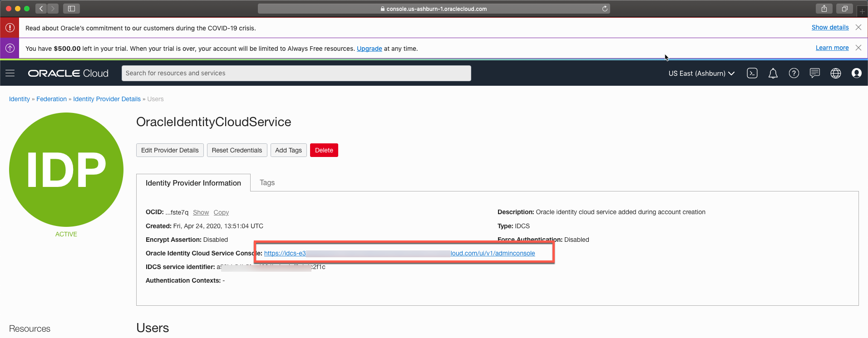Open the help question mark menu
868x338 pixels.
(794, 73)
